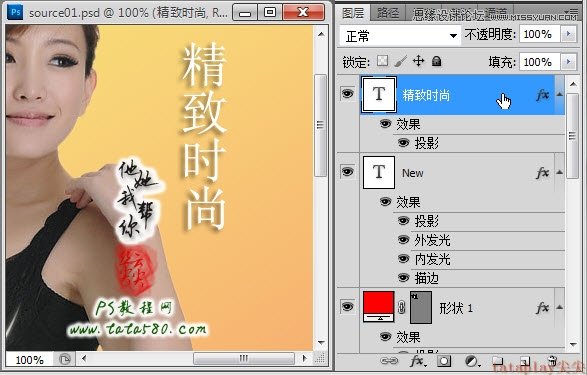Click the 不透明度 opacity value field
Viewport: 587px width, 375px height.
(x=540, y=34)
